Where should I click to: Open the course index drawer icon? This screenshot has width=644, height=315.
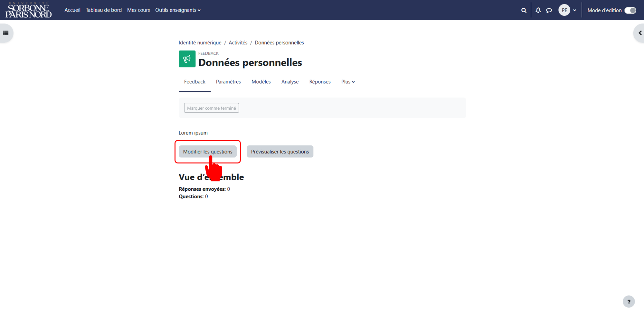tap(6, 33)
